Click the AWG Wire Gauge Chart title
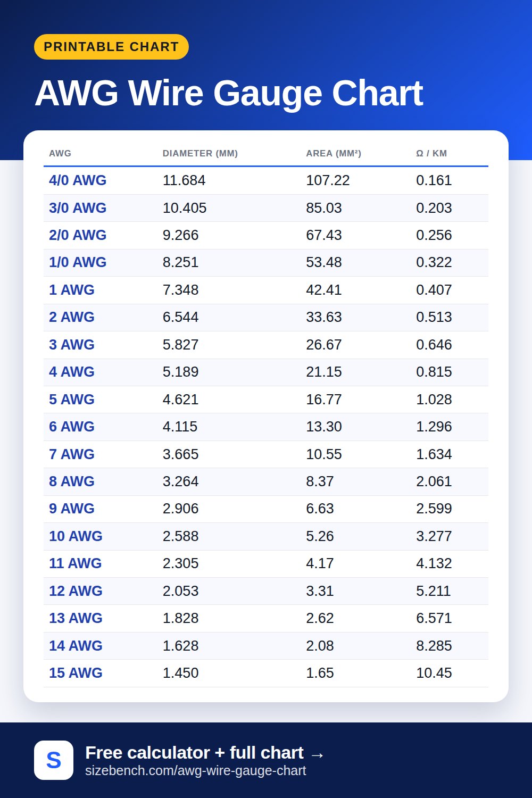The width and height of the screenshot is (532, 798). click(229, 94)
